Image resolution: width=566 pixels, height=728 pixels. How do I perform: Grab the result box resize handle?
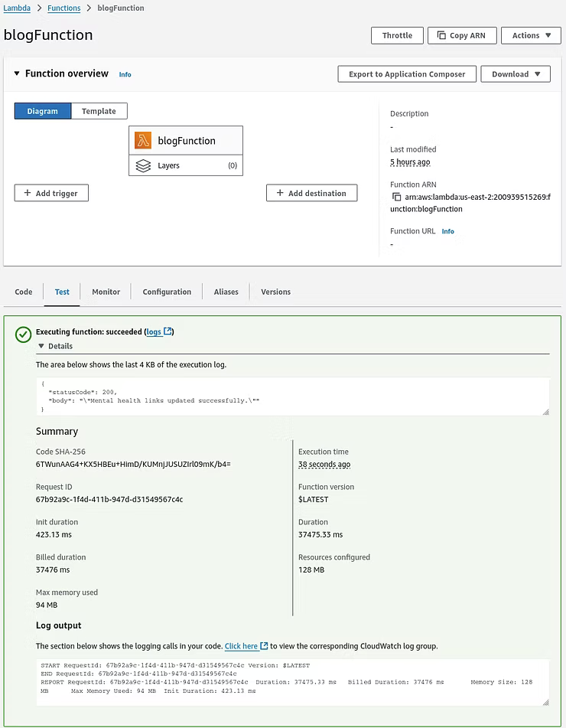[545, 412]
